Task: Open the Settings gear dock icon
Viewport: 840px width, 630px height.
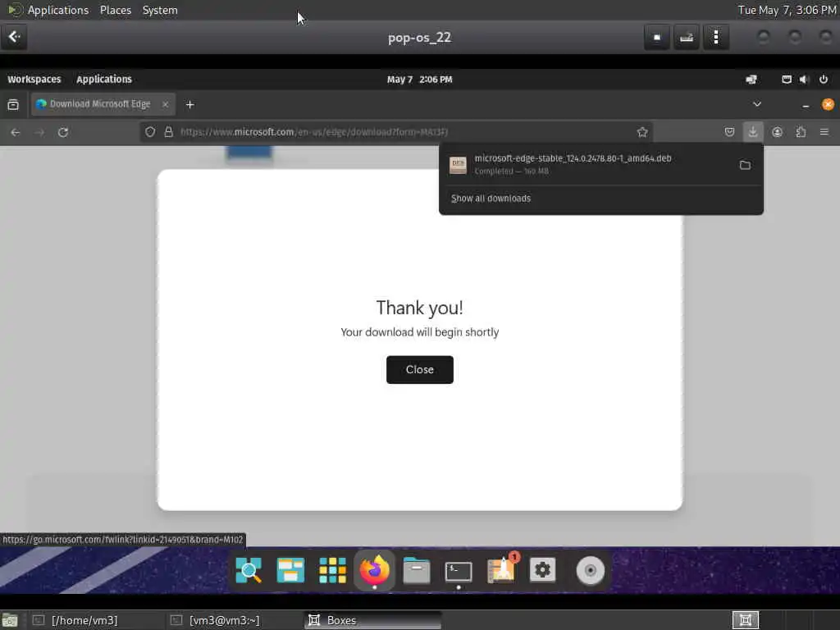Action: click(x=543, y=570)
